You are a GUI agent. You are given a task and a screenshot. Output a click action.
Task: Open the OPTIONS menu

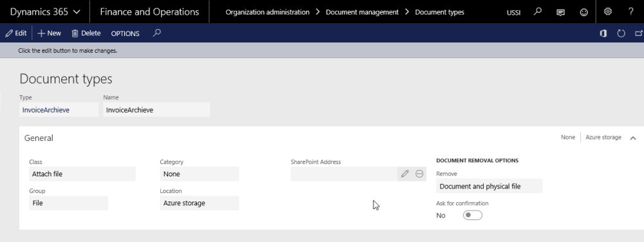pos(126,33)
